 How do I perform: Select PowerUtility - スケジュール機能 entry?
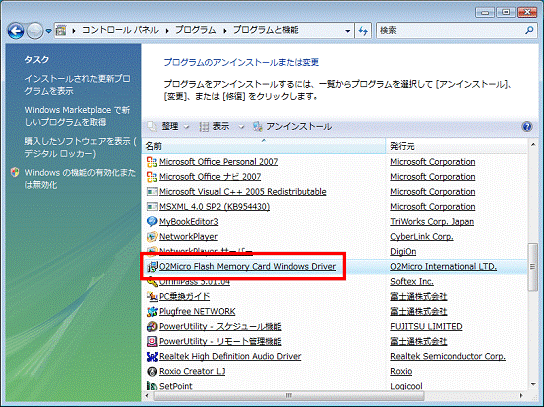coord(220,326)
